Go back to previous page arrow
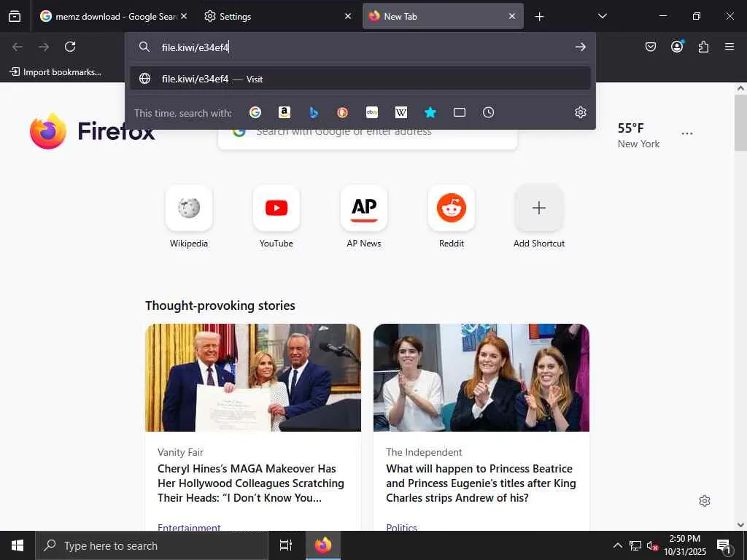747x560 pixels. tap(18, 47)
